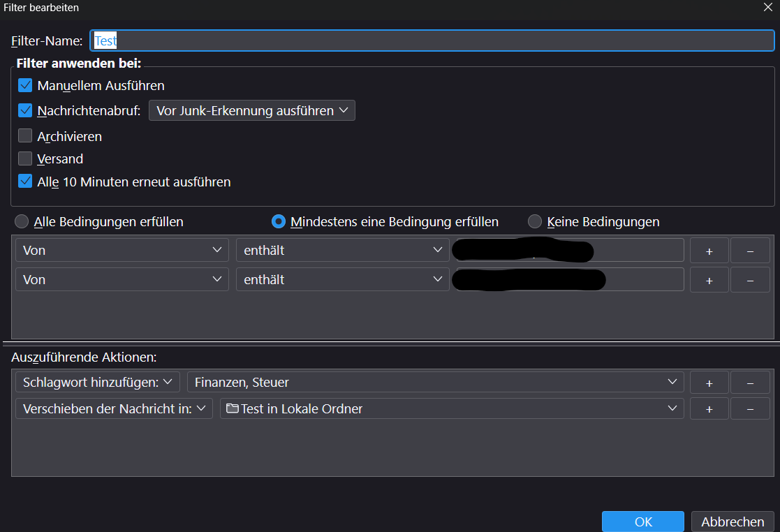Remove the Verschieben der Nachricht action row
This screenshot has height=532, width=780.
pyautogui.click(x=750, y=409)
